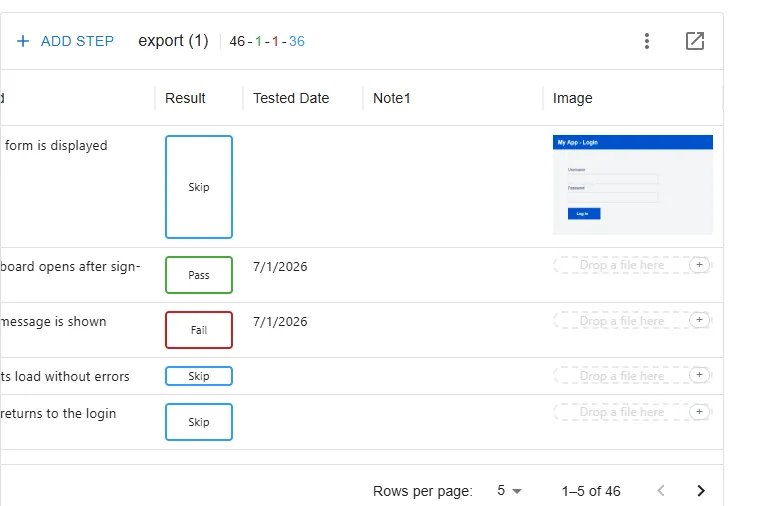Click the export (1) title
This screenshot has height=506, width=760.
tap(173, 41)
